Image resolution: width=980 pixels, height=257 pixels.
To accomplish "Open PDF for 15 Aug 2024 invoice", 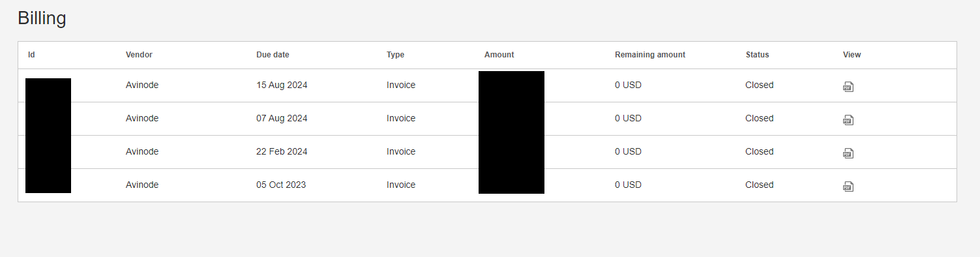I will point(848,87).
